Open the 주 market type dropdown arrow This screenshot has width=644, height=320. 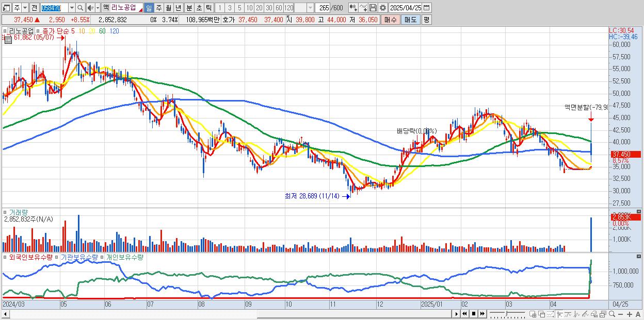[26, 8]
